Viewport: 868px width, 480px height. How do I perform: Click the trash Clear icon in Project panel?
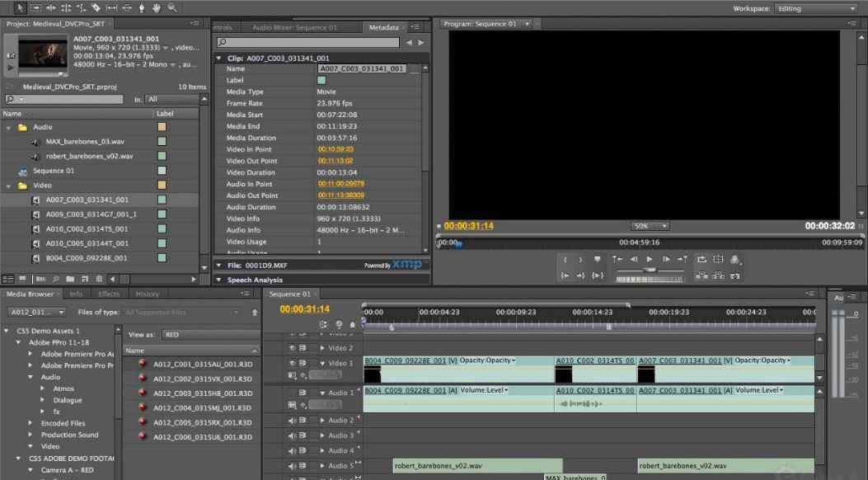99,279
